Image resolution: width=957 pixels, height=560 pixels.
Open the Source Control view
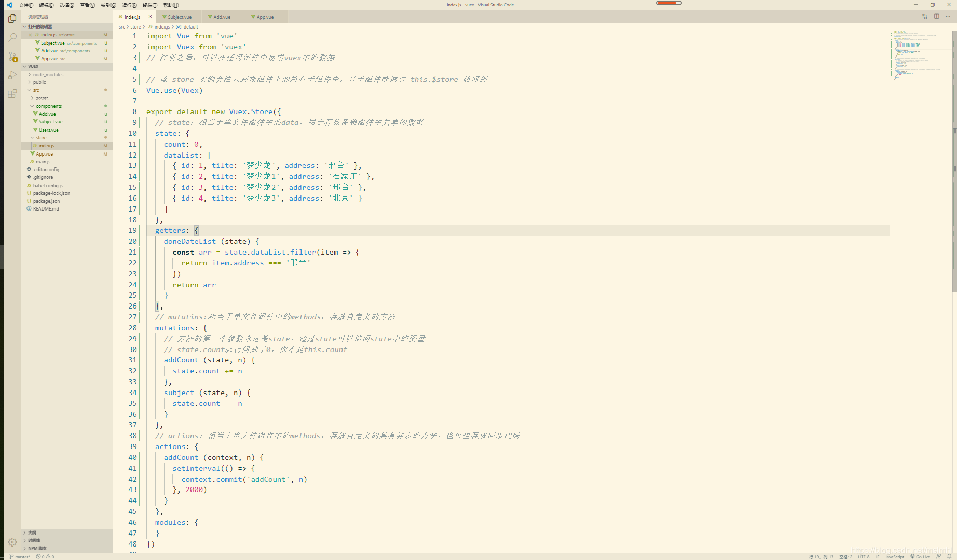coord(12,56)
